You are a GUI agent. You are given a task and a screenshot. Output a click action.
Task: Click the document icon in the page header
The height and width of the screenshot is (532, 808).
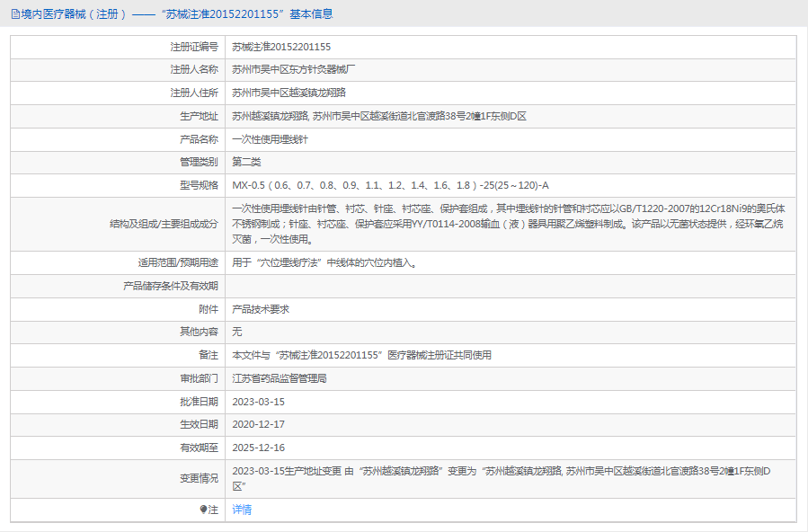15,14
